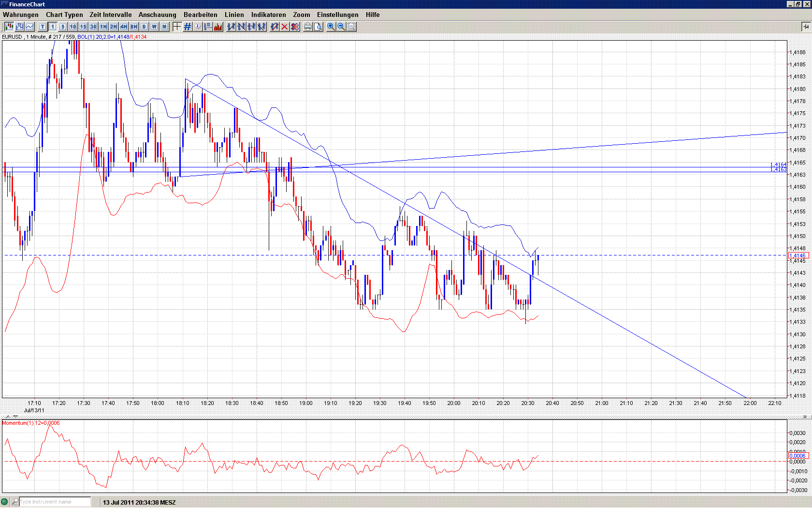Select the 5 minute interval button
812x508 pixels.
click(x=63, y=27)
